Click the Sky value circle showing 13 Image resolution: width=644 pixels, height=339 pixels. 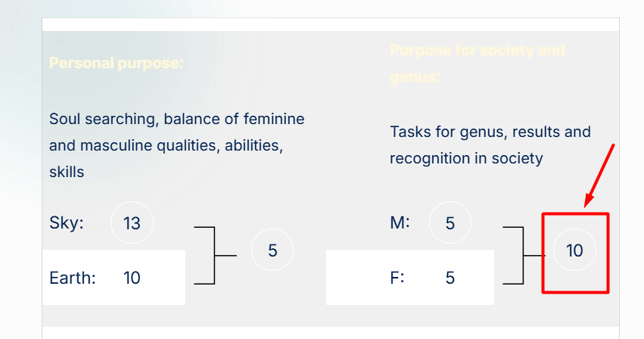pyautogui.click(x=132, y=222)
